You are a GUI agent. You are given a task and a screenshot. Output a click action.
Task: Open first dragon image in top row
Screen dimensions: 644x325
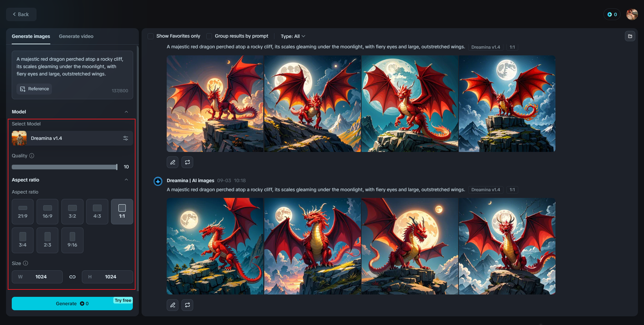(x=215, y=104)
